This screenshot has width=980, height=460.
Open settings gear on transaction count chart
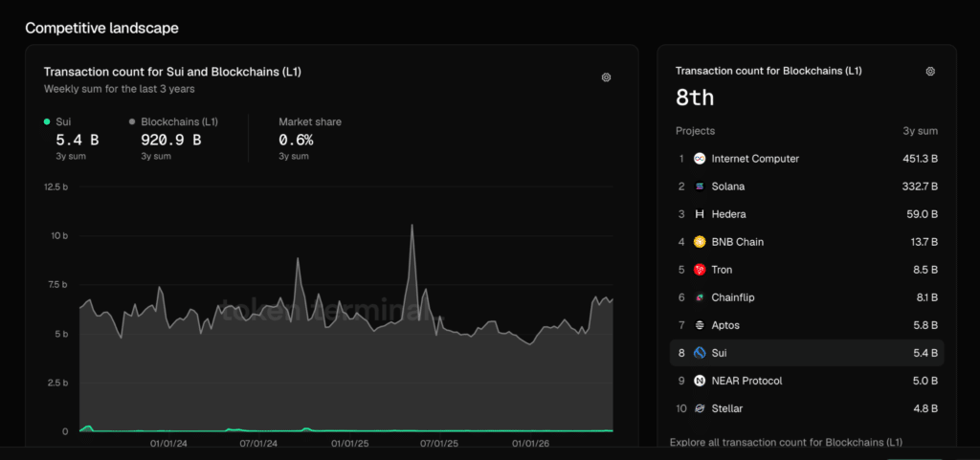(x=606, y=77)
